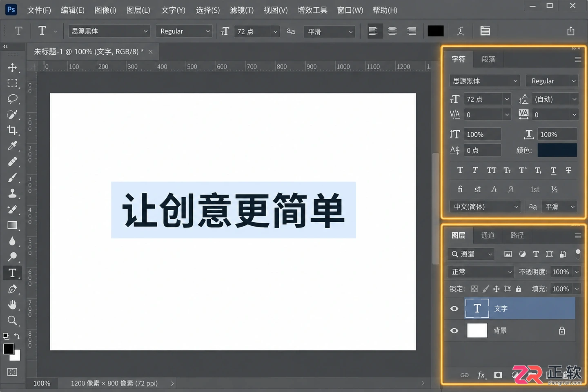Switch to the 段落 tab
Viewport: 588px width, 392px height.
[x=488, y=60]
